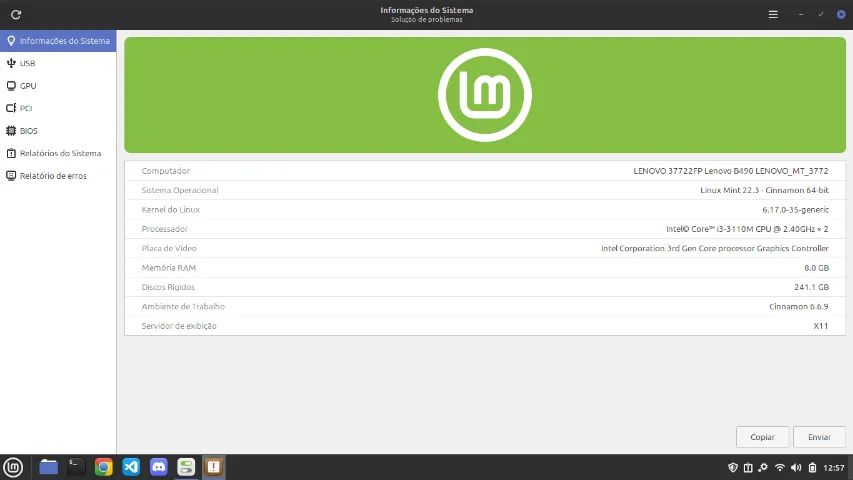
Task: Select Informações do Sistema in the sidebar
Action: tap(58, 41)
